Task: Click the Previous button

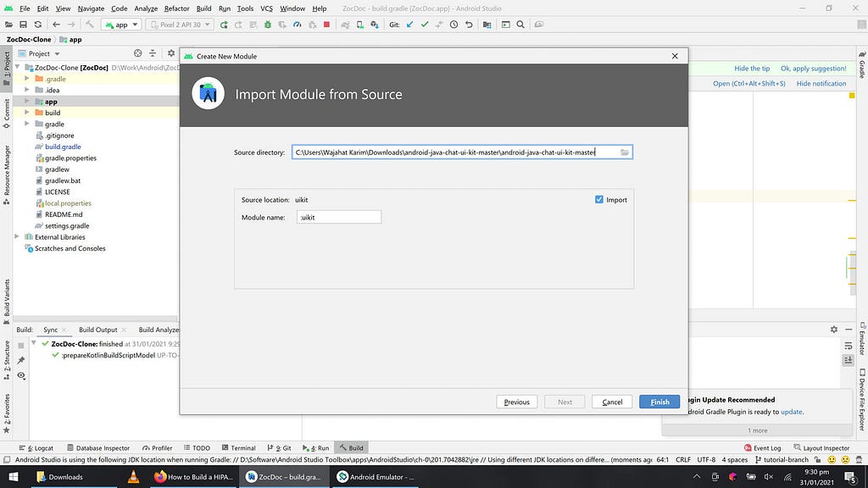Action: pos(516,402)
